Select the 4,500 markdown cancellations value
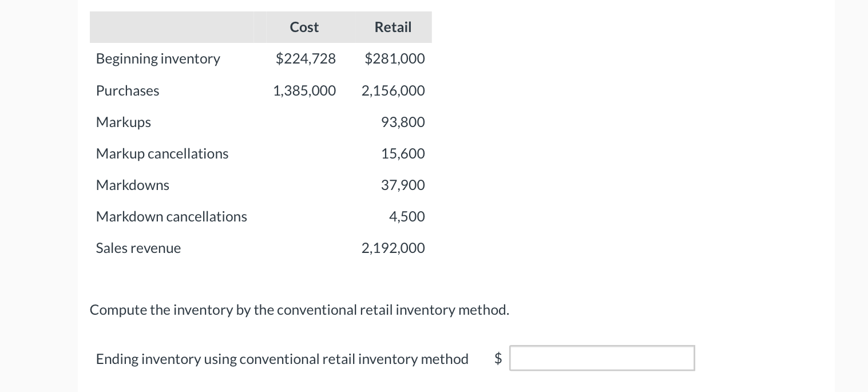The height and width of the screenshot is (392, 868). [x=406, y=216]
